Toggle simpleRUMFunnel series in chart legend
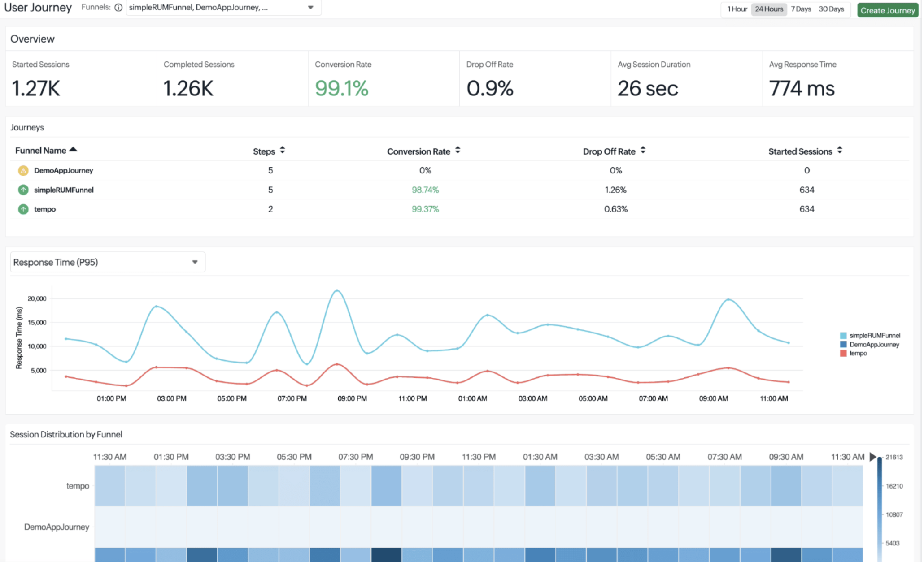 click(870, 335)
